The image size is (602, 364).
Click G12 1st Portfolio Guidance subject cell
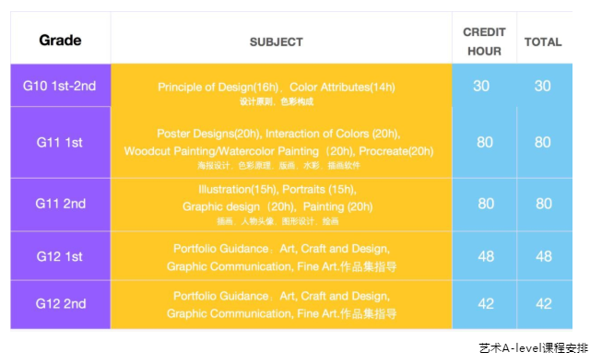tap(281, 256)
